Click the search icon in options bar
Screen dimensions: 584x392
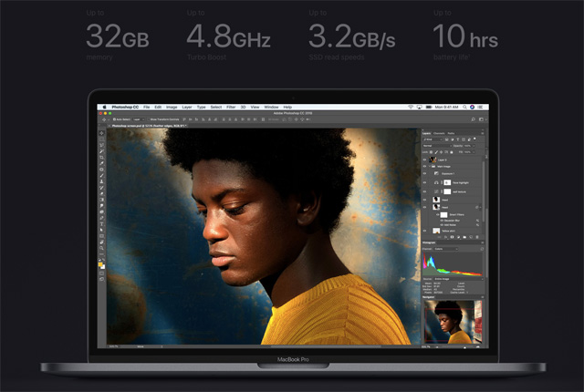(x=473, y=119)
